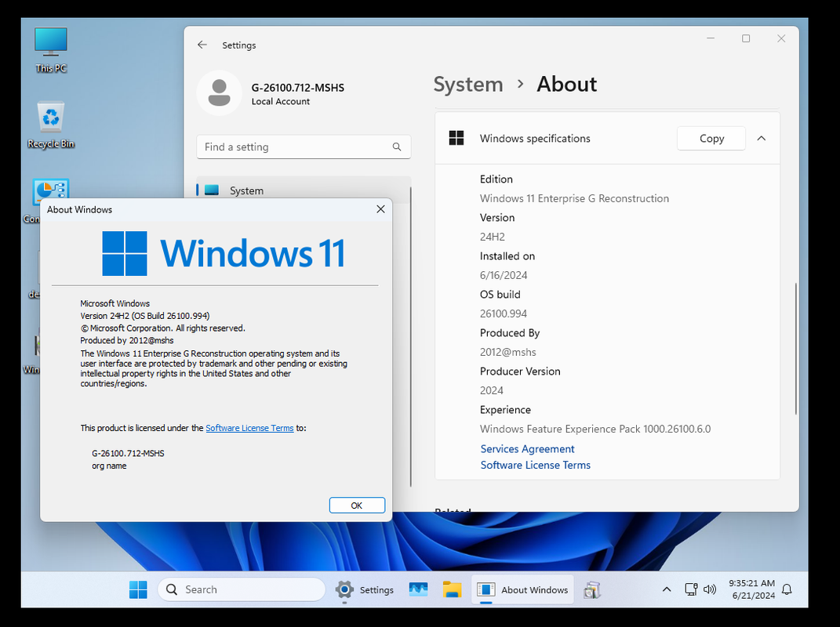Image resolution: width=840 pixels, height=627 pixels.
Task: Click the Windows specifications logo icon
Action: 456,138
